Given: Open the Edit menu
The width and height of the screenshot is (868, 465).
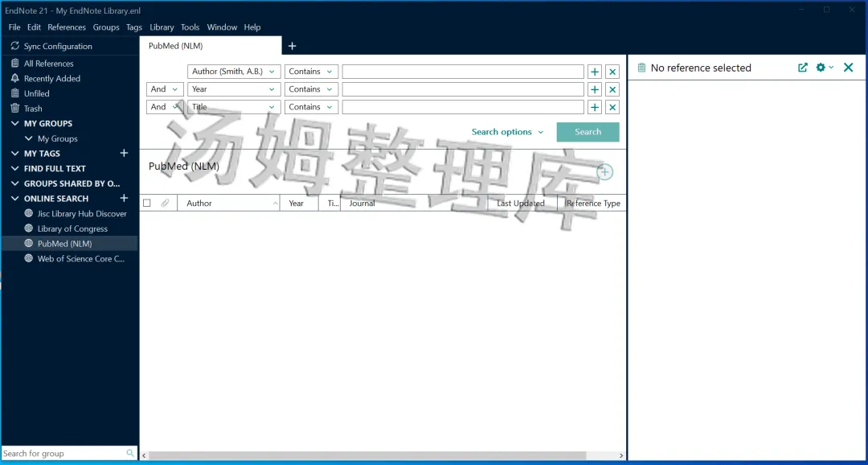Looking at the screenshot, I should pyautogui.click(x=34, y=27).
